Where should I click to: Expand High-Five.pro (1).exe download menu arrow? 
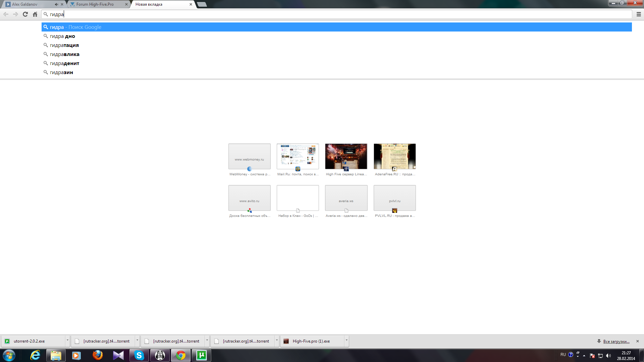(346, 341)
